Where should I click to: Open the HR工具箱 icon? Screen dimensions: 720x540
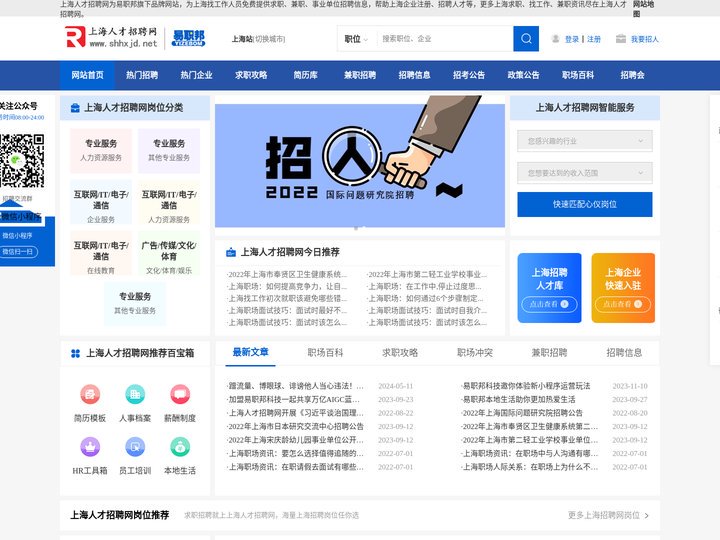click(x=90, y=446)
